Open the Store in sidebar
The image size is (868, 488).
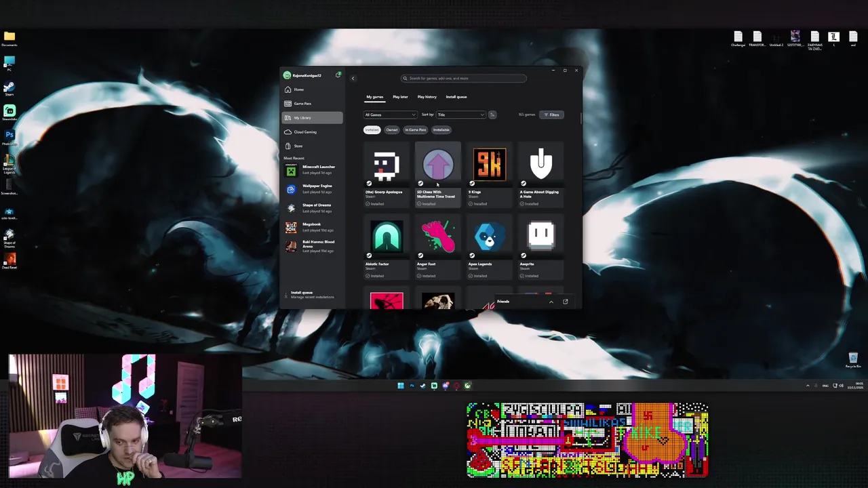click(313, 146)
